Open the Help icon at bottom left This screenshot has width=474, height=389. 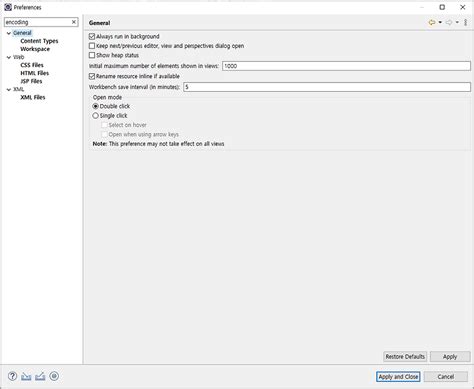12,376
